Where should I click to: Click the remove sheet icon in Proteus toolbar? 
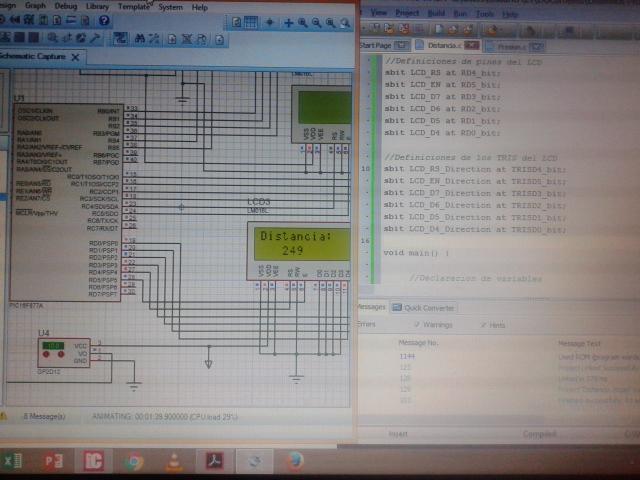pyautogui.click(x=187, y=39)
